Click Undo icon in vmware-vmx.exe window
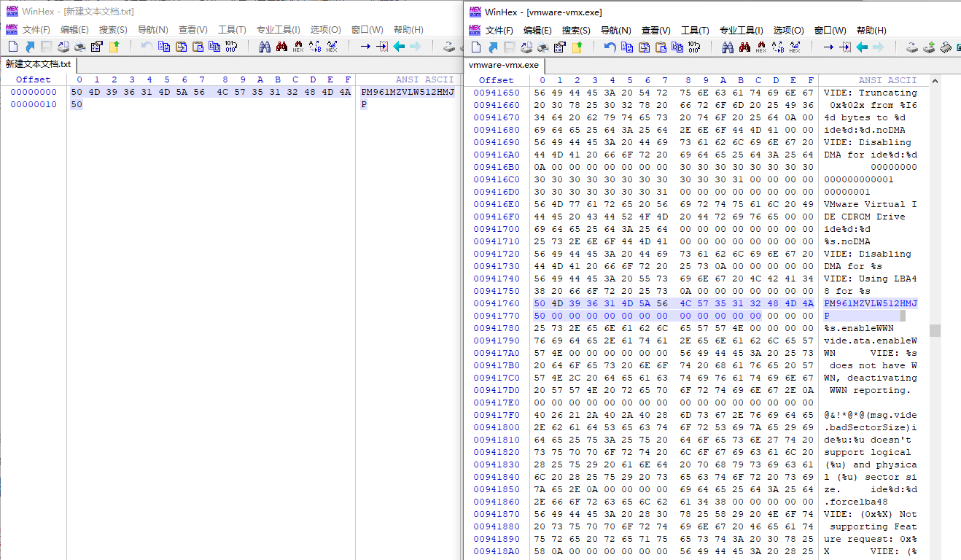Image resolution: width=961 pixels, height=560 pixels. (x=610, y=47)
